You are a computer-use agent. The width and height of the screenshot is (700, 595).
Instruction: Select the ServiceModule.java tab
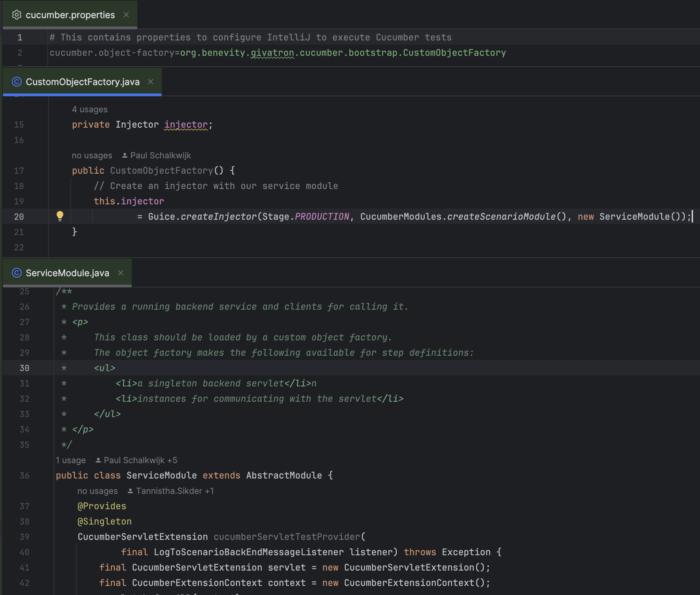point(67,273)
